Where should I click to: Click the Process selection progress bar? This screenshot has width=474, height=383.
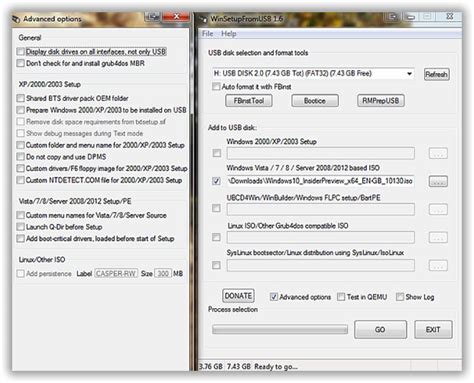coord(280,330)
